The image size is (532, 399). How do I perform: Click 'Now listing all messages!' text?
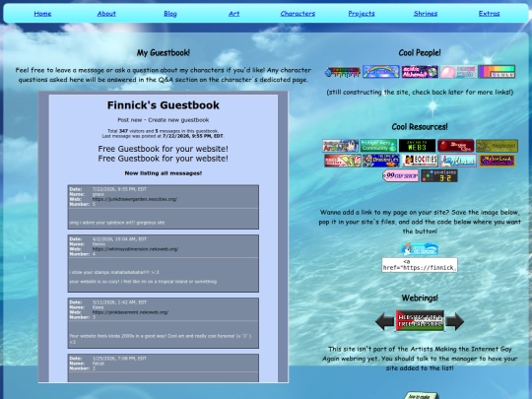(x=164, y=173)
